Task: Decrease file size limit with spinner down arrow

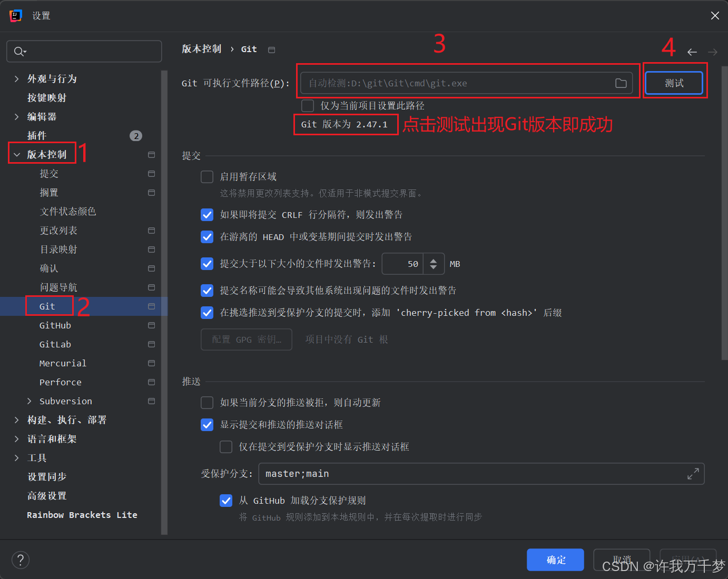Action: (433, 268)
